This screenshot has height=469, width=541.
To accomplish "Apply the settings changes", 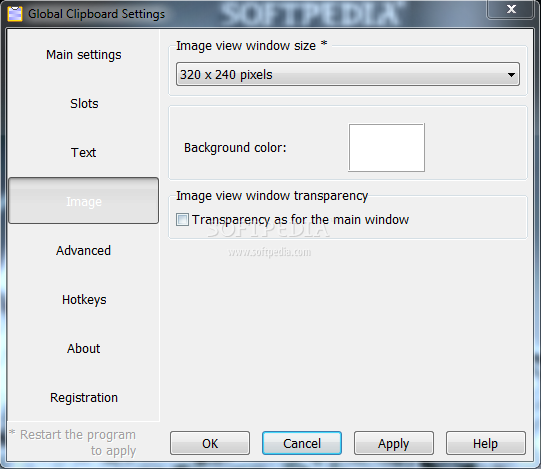I will pos(394,443).
